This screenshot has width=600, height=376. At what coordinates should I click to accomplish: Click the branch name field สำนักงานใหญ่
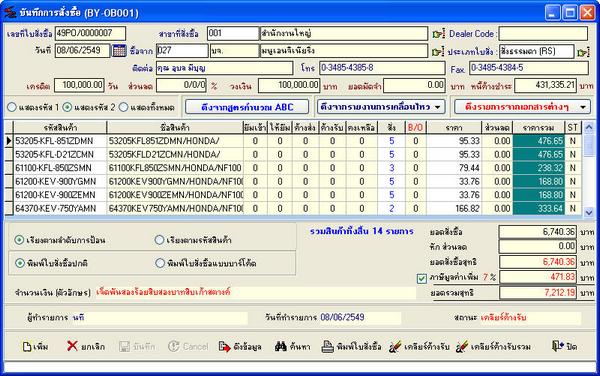tap(344, 33)
